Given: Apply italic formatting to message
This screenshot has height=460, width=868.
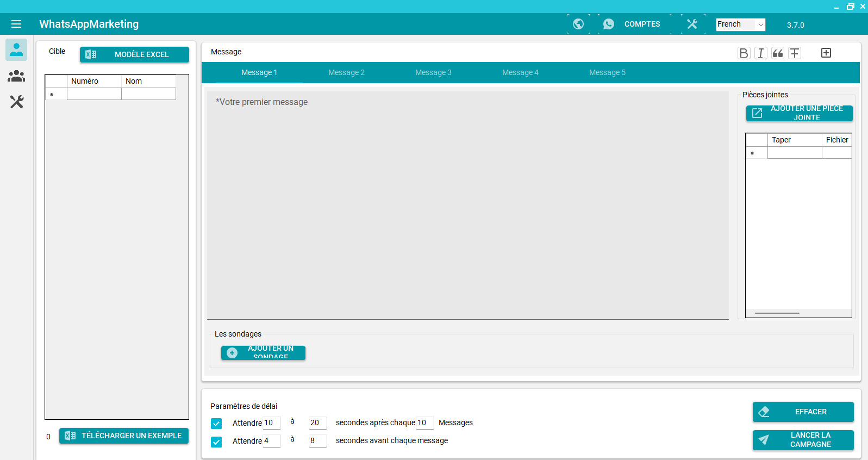Looking at the screenshot, I should click(x=761, y=53).
